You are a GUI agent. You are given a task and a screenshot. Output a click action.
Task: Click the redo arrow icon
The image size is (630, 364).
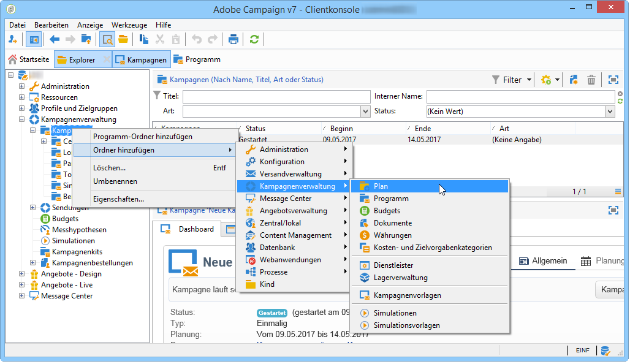[x=213, y=39]
